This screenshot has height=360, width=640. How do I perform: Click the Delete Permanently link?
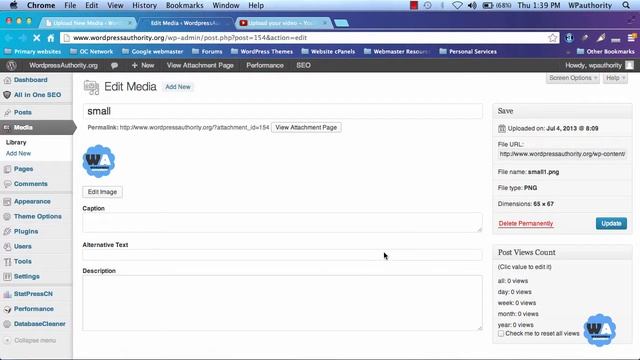point(526,224)
